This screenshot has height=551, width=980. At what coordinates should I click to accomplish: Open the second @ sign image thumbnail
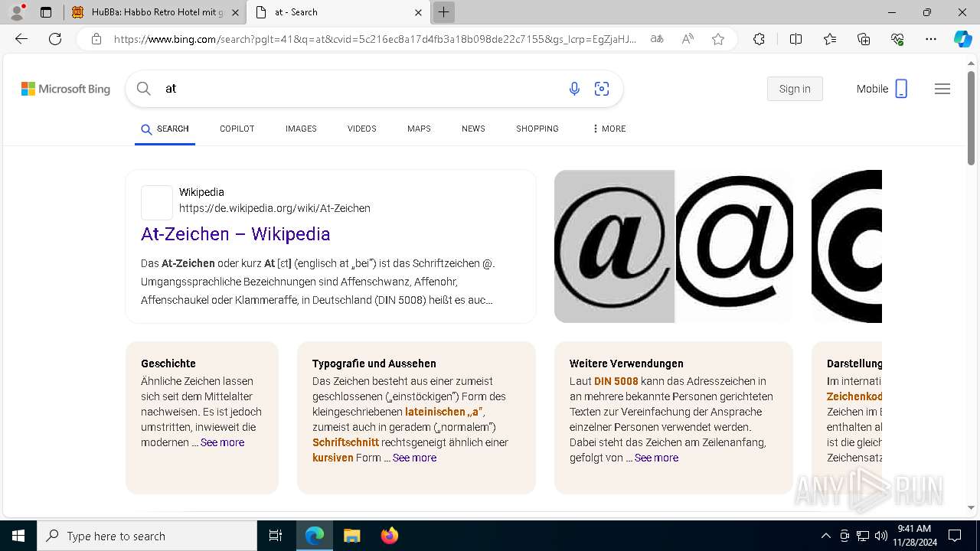click(734, 246)
